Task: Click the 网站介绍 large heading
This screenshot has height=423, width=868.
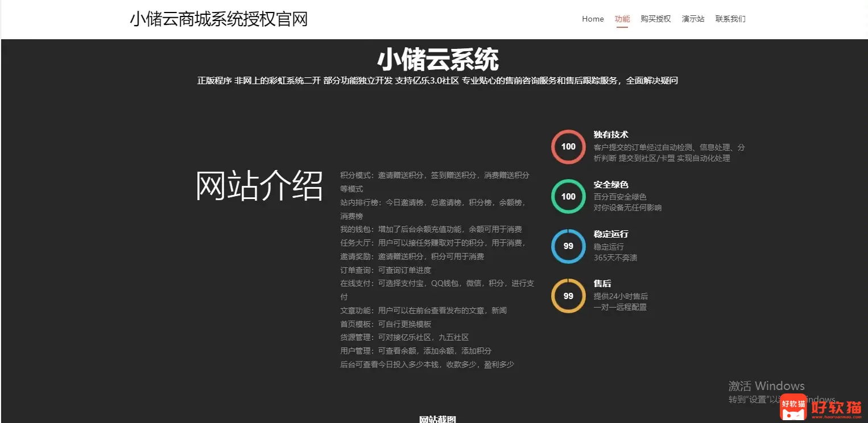Action: (260, 185)
